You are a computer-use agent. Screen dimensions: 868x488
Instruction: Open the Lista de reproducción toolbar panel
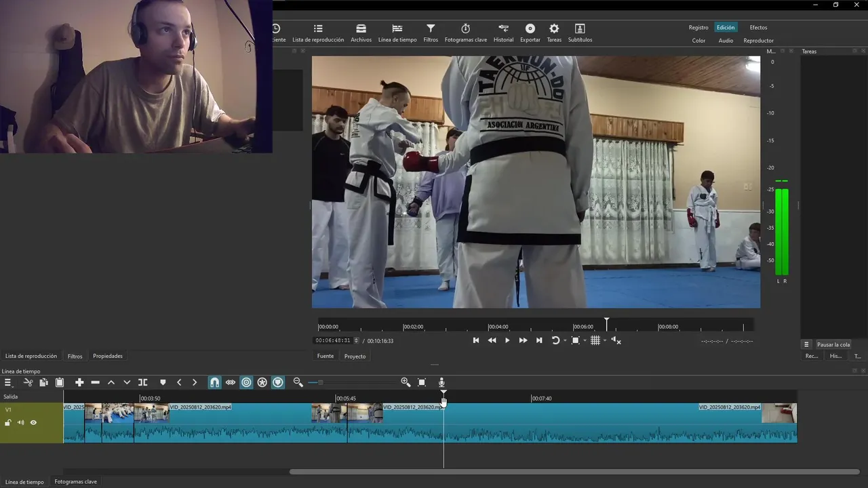pos(318,33)
